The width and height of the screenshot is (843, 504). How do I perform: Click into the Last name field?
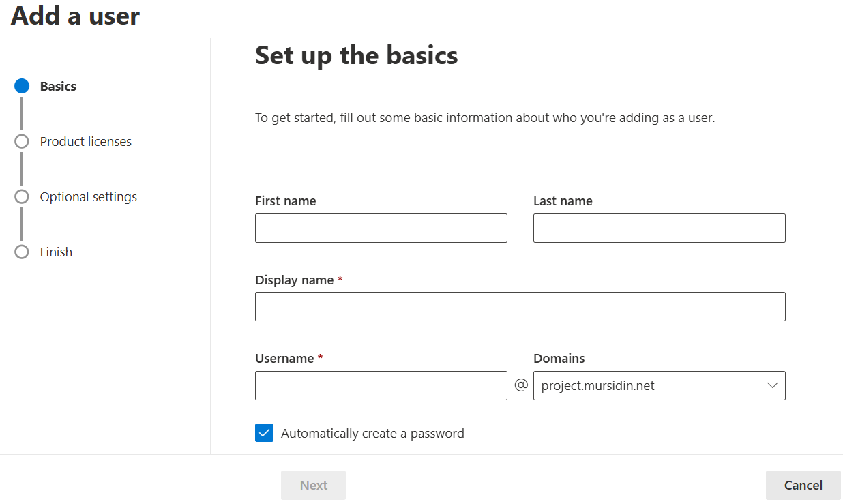point(659,228)
